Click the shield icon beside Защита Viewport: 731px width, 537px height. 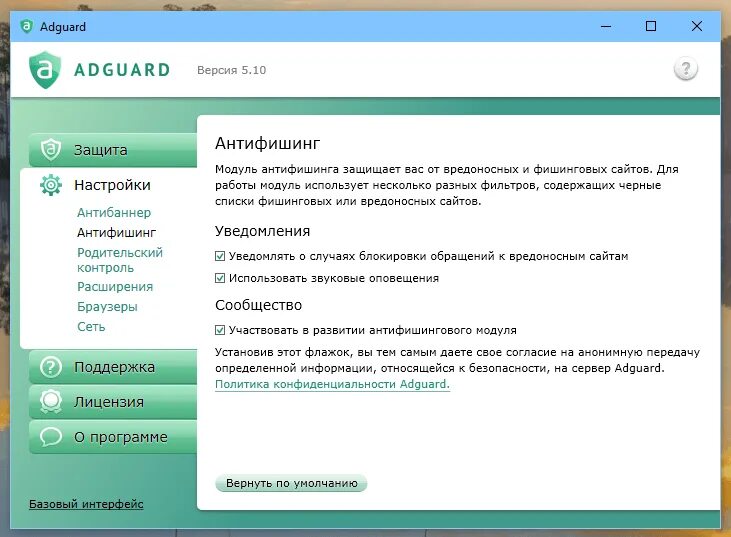pos(50,150)
